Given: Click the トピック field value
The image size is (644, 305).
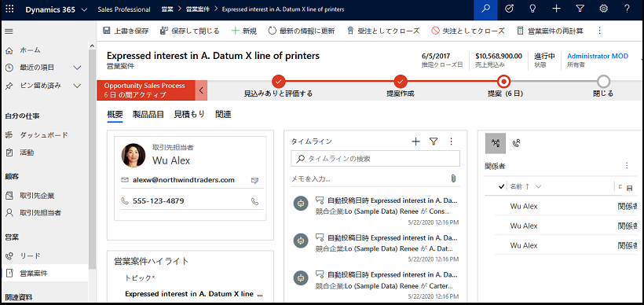Looking at the screenshot, I should (194, 294).
